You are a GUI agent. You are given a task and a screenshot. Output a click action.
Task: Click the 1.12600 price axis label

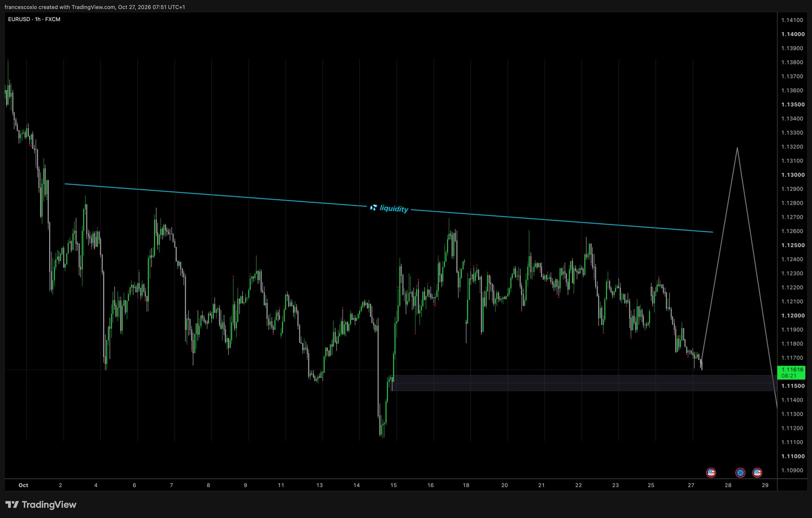792,231
